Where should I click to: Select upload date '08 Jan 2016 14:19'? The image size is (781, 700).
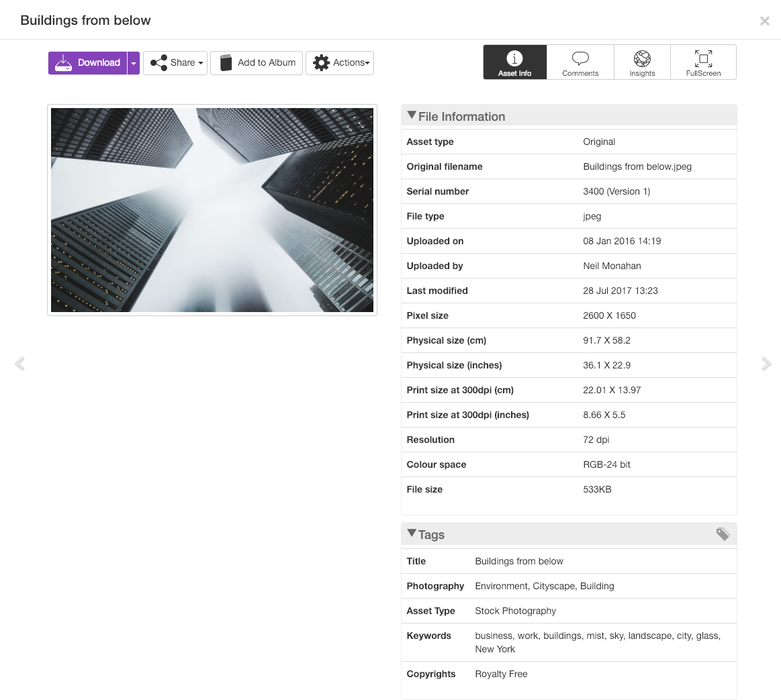[x=622, y=241]
